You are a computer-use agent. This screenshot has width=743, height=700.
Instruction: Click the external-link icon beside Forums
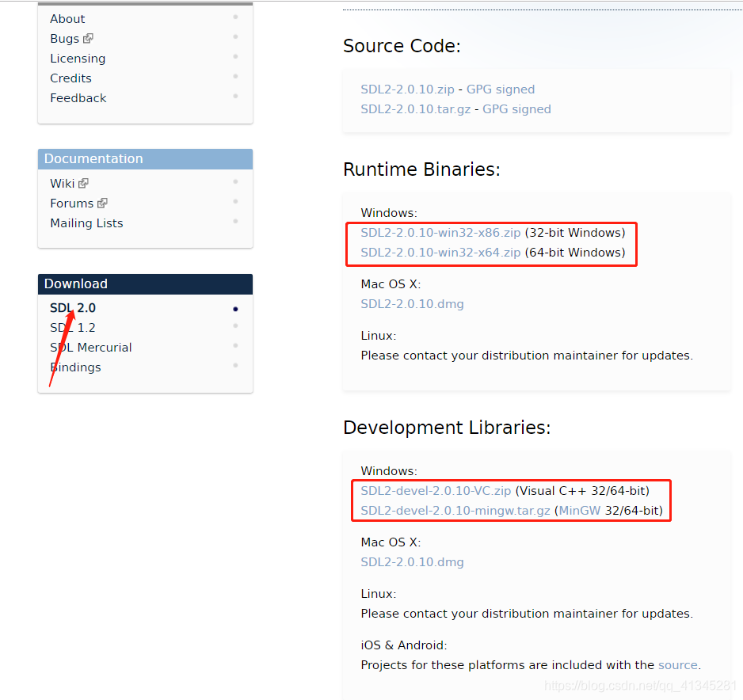coord(102,203)
